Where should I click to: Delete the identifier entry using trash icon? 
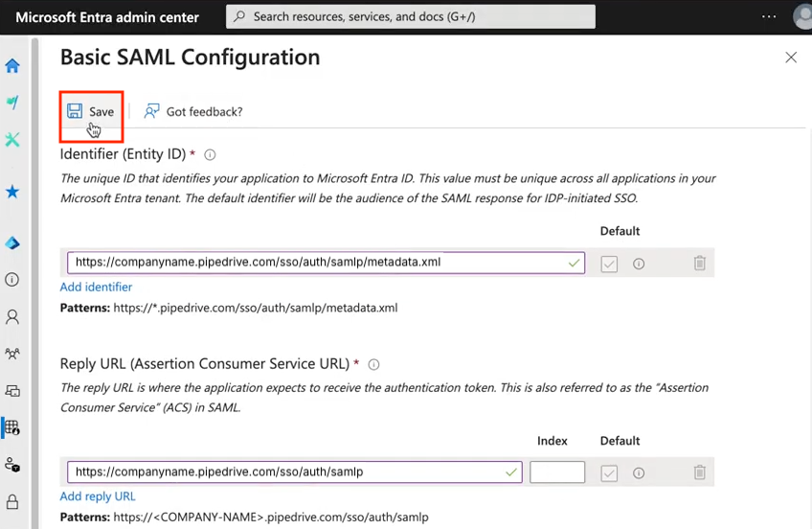pyautogui.click(x=700, y=264)
